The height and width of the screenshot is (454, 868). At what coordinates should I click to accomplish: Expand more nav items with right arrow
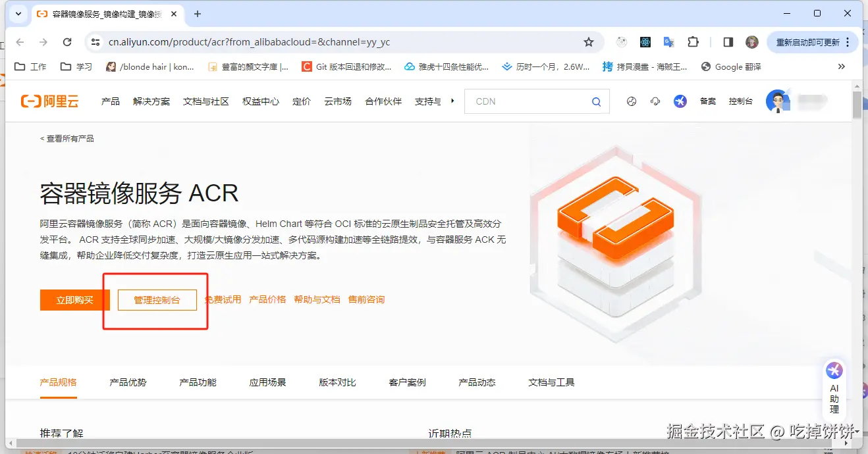[452, 101]
